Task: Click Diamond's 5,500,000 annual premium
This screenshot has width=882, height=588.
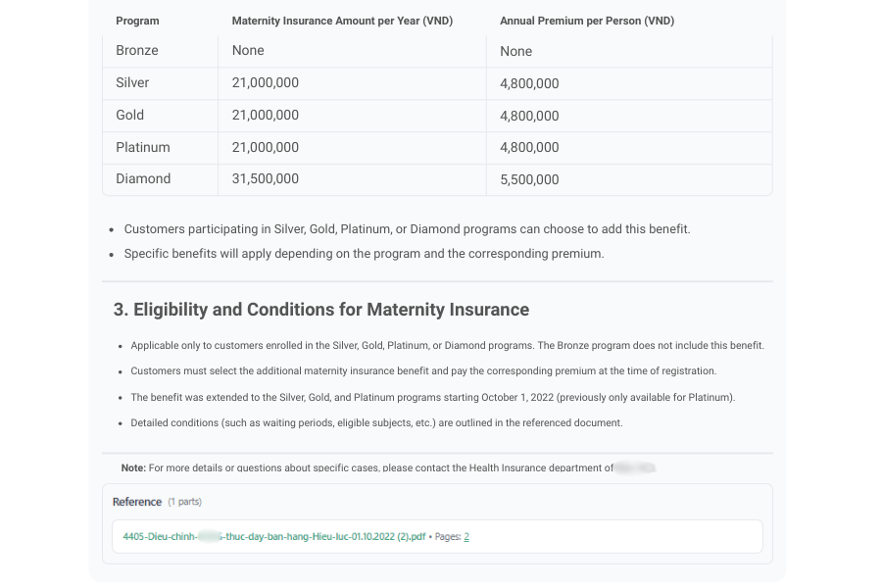Action: coord(529,179)
